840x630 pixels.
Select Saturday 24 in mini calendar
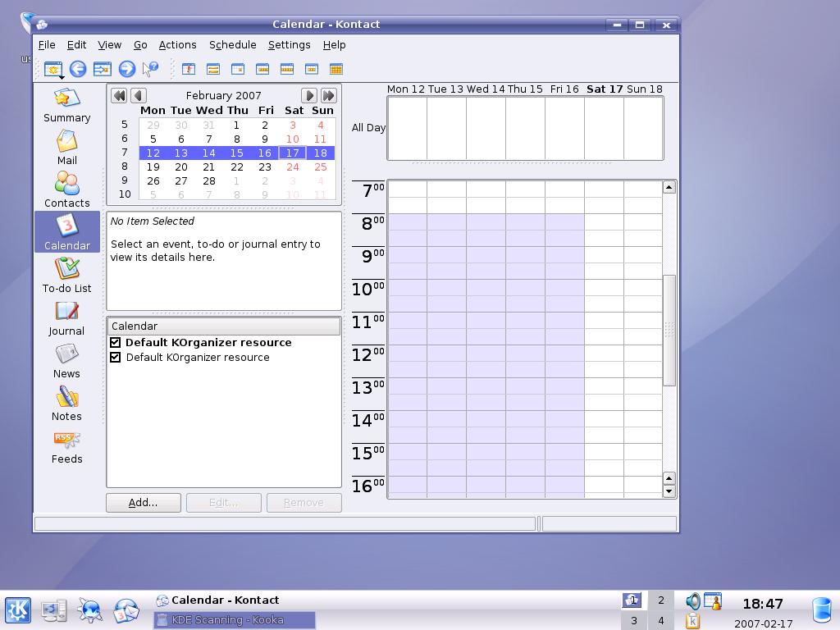click(293, 167)
